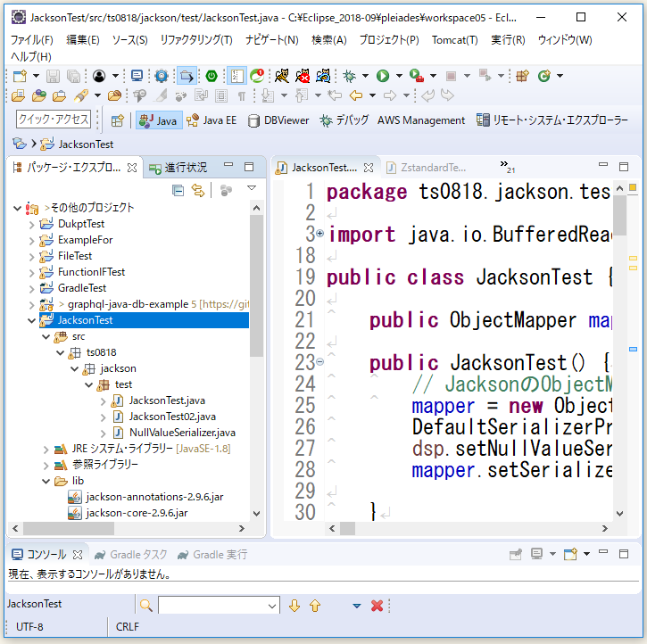Image resolution: width=647 pixels, height=644 pixels.
Task: Collapse the JacksonTest project node
Action: (31, 320)
